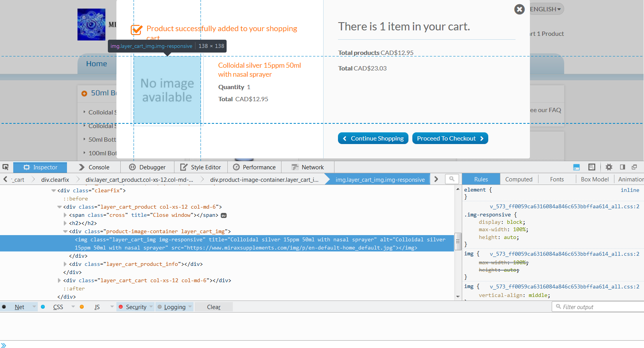
Task: Toggle the Logging console filter
Action: [174, 307]
